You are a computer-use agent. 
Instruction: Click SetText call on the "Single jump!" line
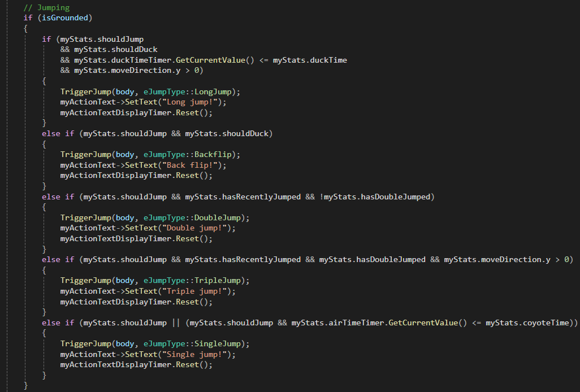point(141,354)
